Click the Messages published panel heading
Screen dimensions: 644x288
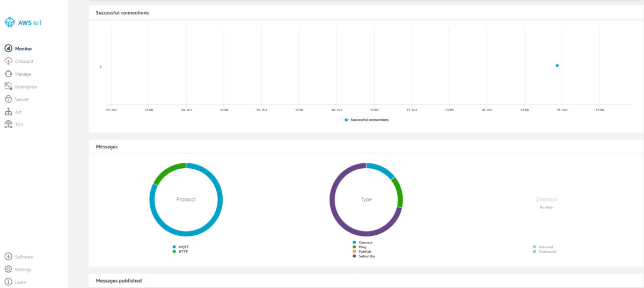tap(119, 280)
